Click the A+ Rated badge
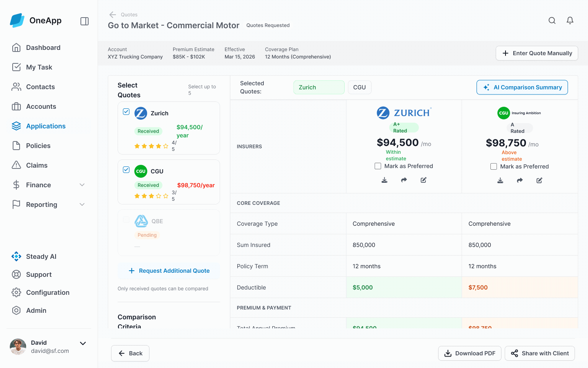This screenshot has width=588, height=368. point(404,128)
